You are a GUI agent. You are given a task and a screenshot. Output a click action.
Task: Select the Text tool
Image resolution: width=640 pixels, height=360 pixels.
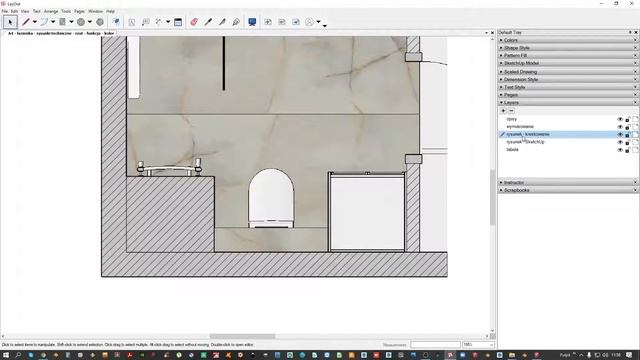click(132, 22)
